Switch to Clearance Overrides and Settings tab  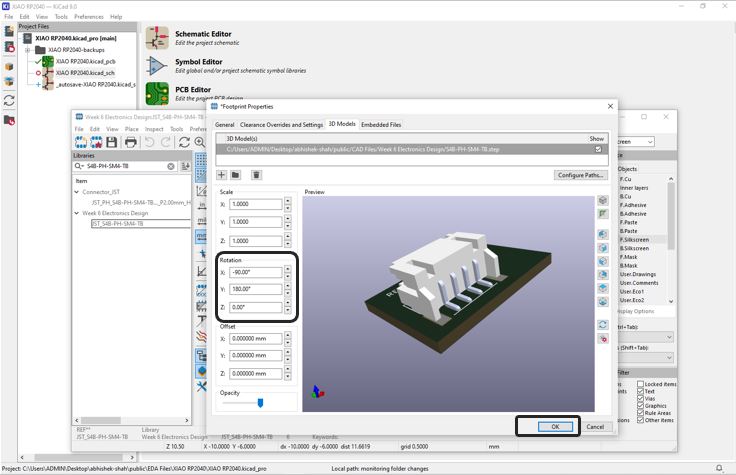click(x=281, y=125)
